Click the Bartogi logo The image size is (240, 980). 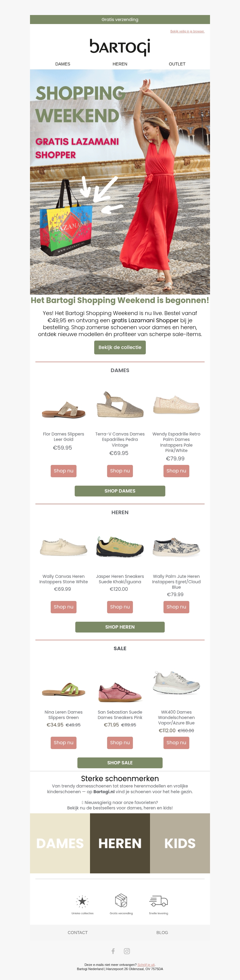pos(120,47)
